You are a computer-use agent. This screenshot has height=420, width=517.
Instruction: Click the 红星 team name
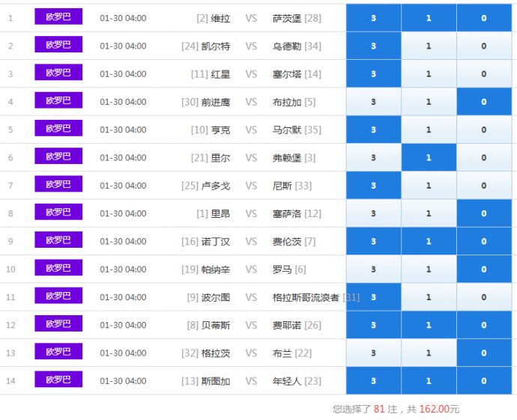coord(220,74)
